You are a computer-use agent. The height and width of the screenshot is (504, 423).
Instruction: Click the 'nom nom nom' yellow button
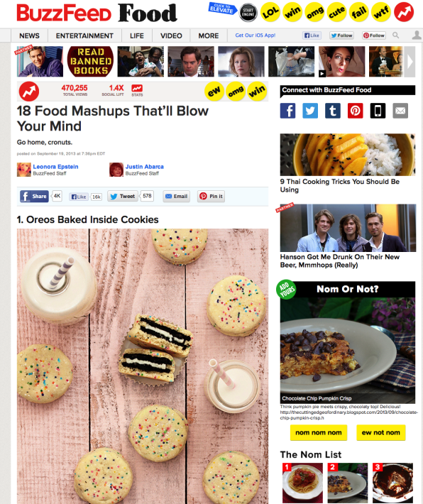(319, 432)
